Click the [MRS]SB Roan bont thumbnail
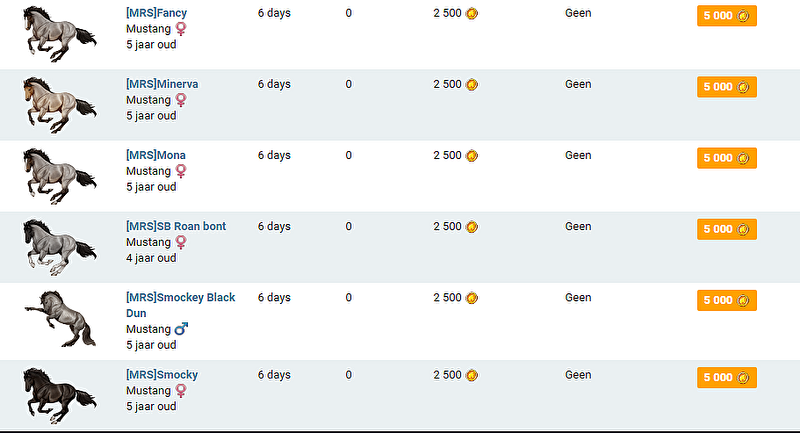Screen dimensions: 800x433 coord(59,246)
